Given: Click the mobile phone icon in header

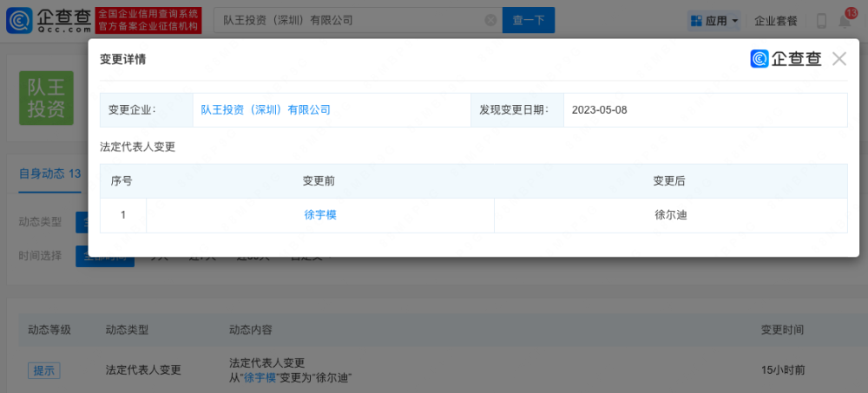Looking at the screenshot, I should 821,21.
